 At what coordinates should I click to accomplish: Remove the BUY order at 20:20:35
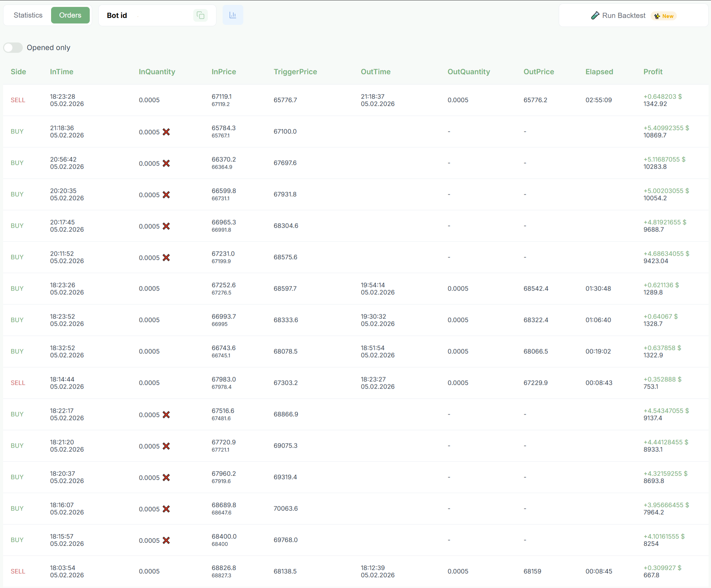pyautogui.click(x=166, y=195)
